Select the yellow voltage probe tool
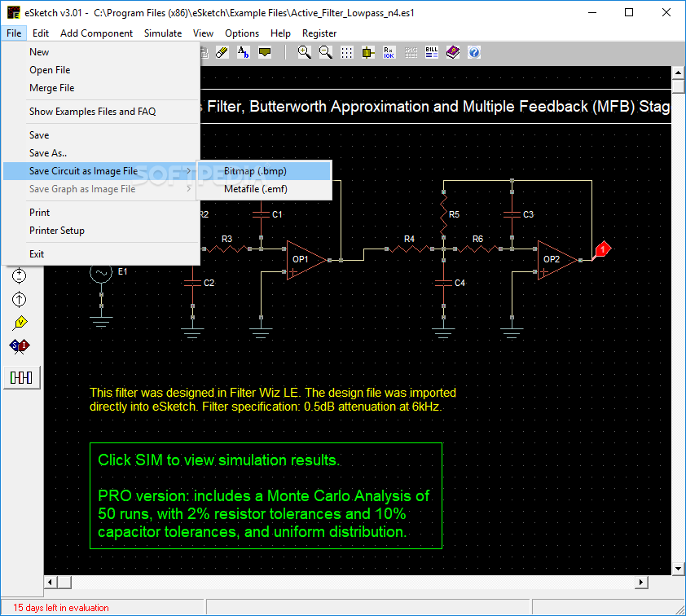 point(20,323)
